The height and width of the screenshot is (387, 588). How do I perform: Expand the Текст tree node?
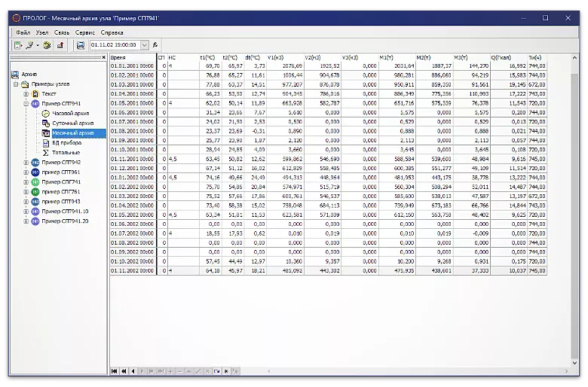click(x=26, y=93)
